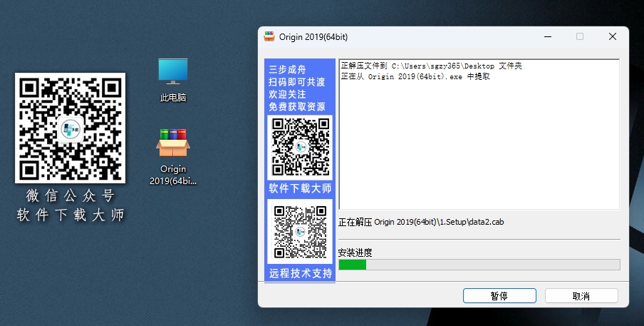
Task: Click the QR code above 远程技术支持
Action: pos(300,232)
